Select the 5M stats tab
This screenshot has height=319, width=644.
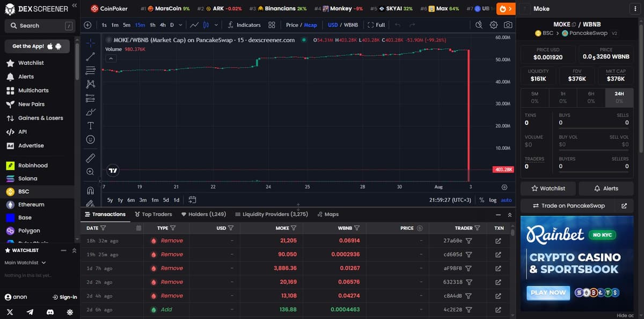(535, 97)
